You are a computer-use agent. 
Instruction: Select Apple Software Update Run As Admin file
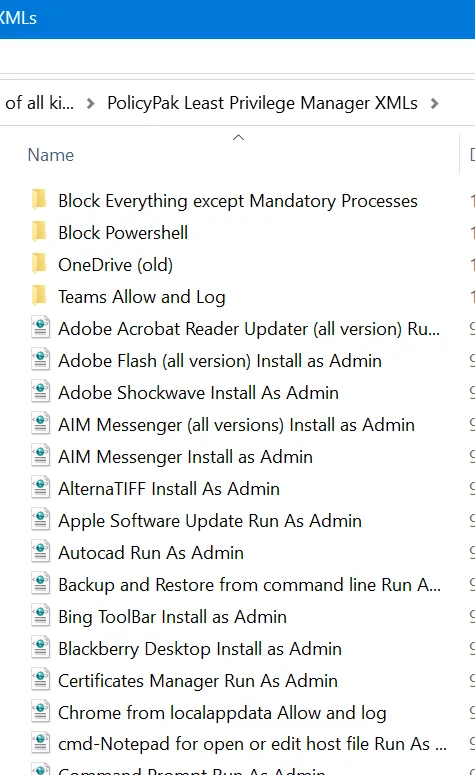point(210,521)
